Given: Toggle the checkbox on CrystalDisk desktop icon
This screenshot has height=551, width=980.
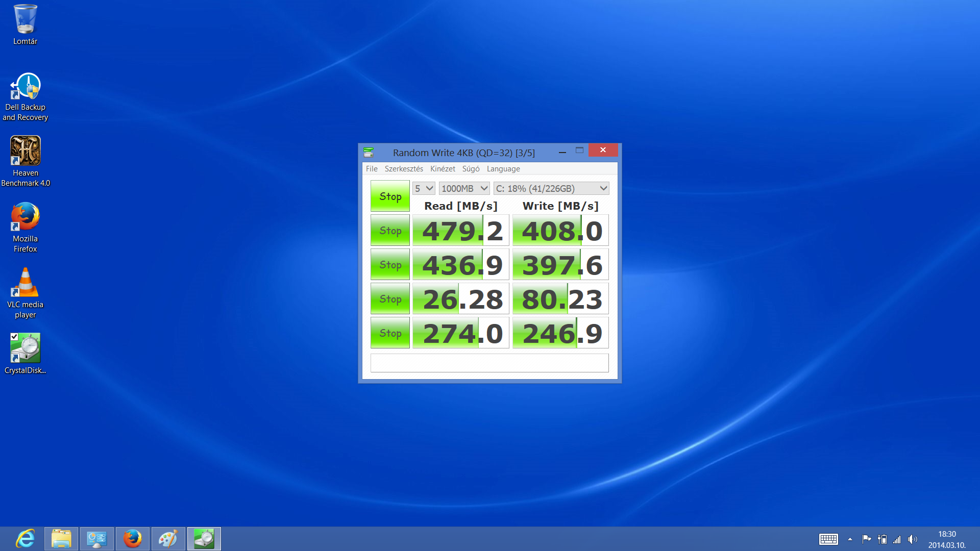Looking at the screenshot, I should coord(14,337).
